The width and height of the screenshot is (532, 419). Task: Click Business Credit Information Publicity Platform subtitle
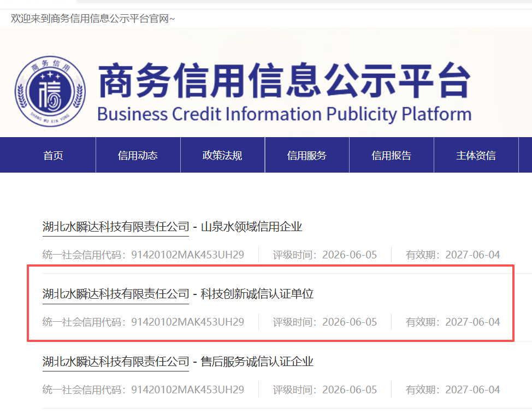(285, 114)
